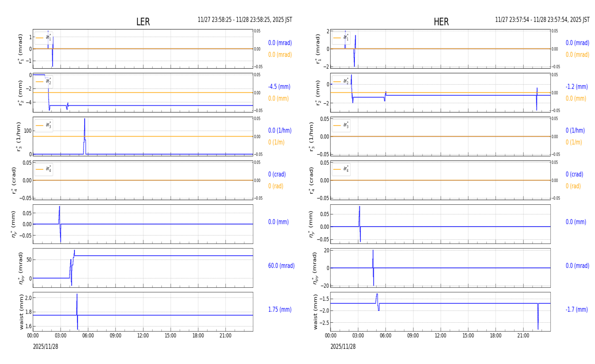The width and height of the screenshot is (595, 364).
Task: Click the 100 tick label on LER r3 axis
Action: coord(27,131)
